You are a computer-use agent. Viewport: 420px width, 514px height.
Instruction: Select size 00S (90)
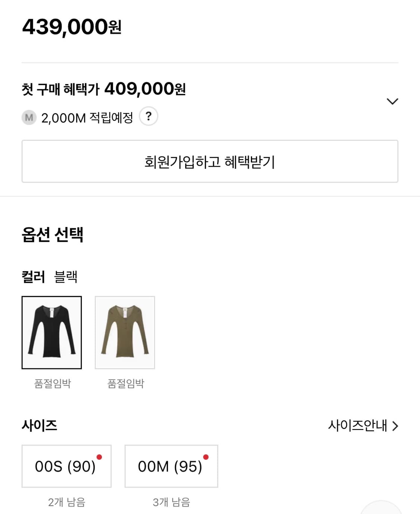point(66,466)
